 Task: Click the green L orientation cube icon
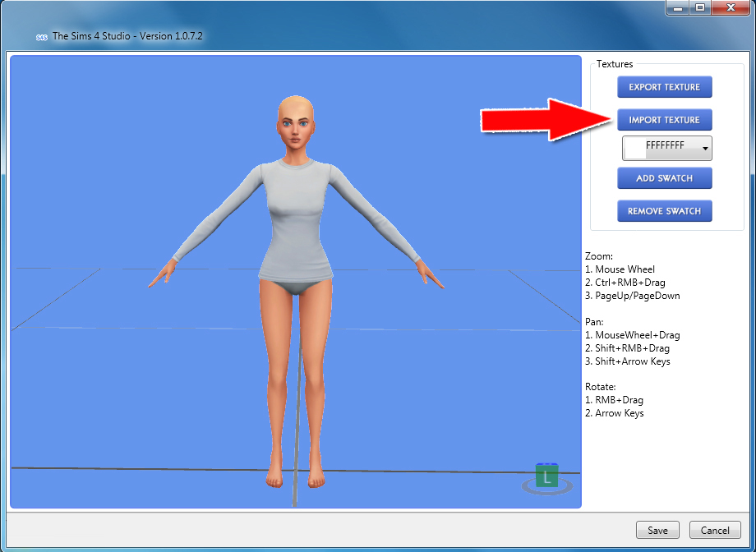pos(546,476)
